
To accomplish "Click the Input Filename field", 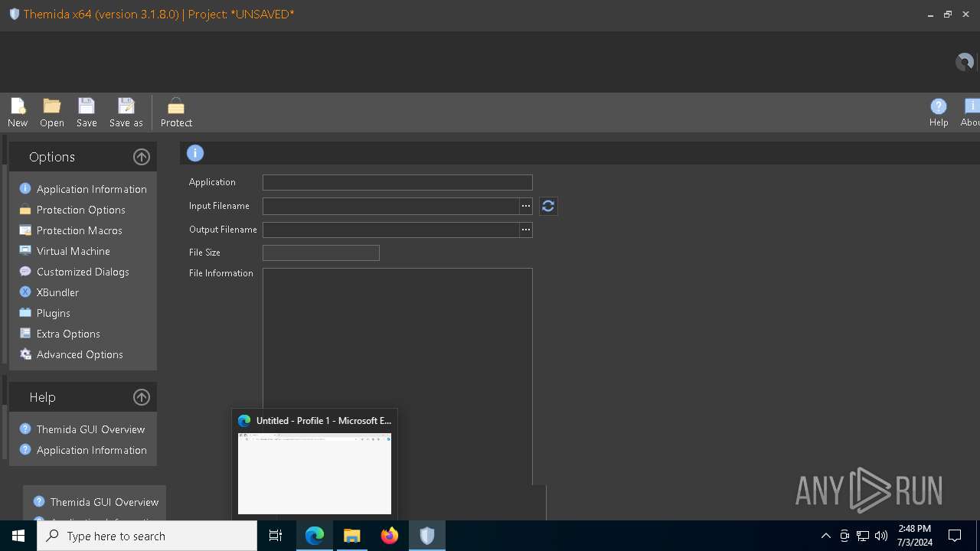I will coord(390,206).
